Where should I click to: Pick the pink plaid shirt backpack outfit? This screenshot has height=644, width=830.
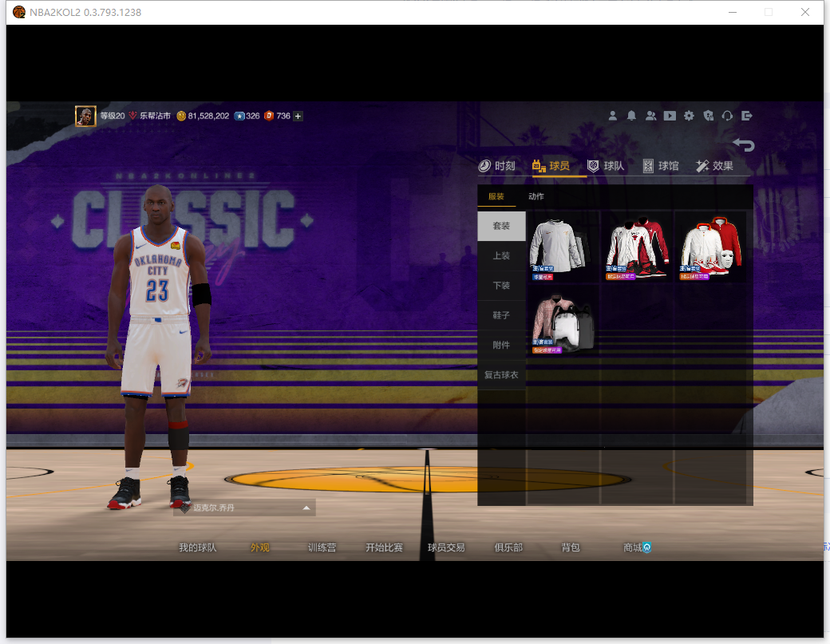pyautogui.click(x=563, y=321)
